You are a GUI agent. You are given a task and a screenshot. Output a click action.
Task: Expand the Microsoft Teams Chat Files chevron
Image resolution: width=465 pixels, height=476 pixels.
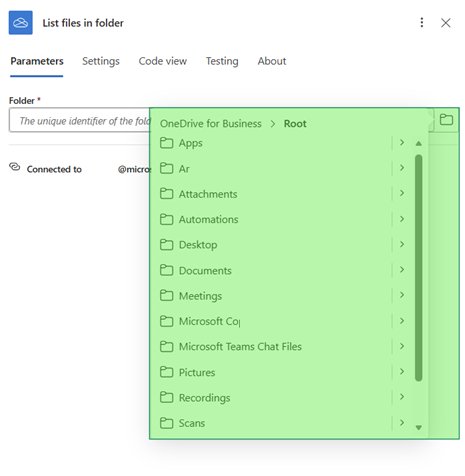pyautogui.click(x=402, y=346)
